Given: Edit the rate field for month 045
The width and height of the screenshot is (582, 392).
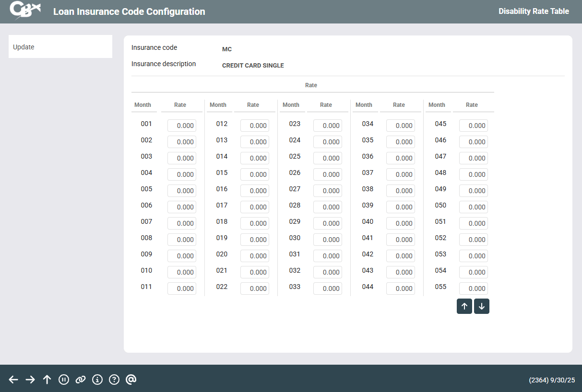Looking at the screenshot, I should [474, 126].
